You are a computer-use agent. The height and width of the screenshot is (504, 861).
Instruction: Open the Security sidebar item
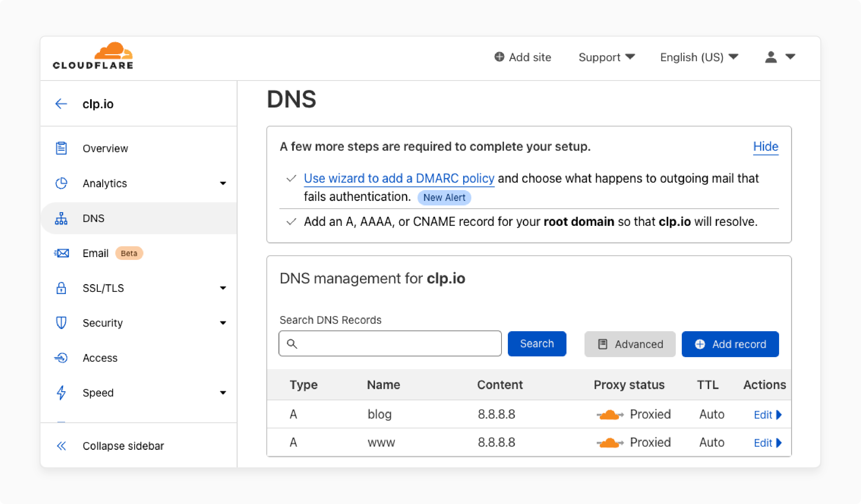(139, 323)
